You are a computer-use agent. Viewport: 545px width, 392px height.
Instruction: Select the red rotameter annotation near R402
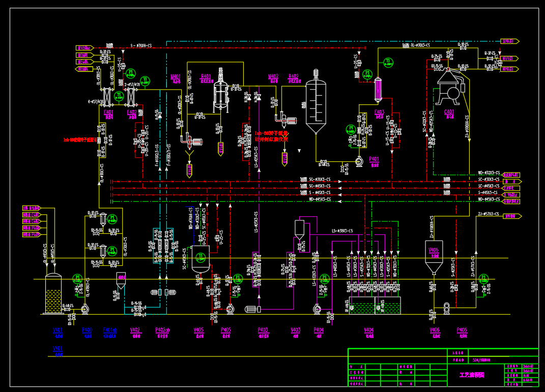point(271,136)
